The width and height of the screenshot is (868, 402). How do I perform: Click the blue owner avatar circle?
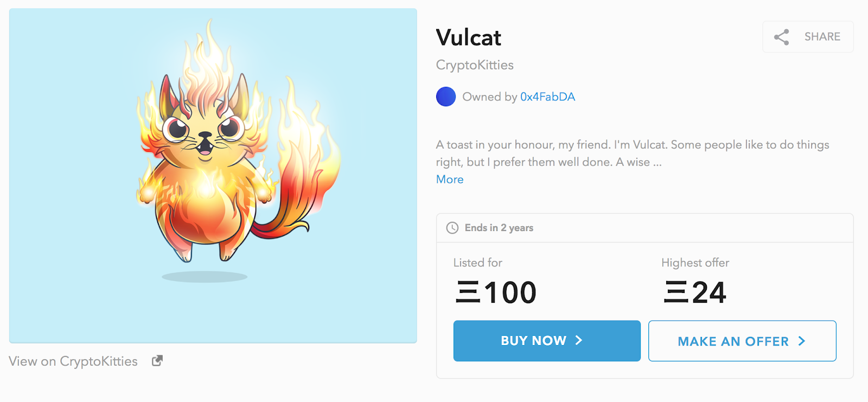(445, 96)
